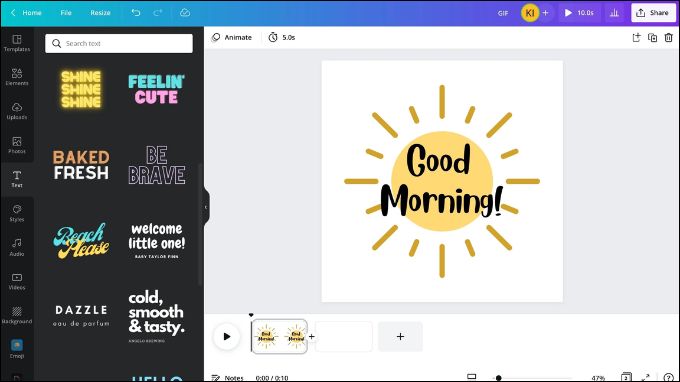Delete page with trash icon

(669, 38)
